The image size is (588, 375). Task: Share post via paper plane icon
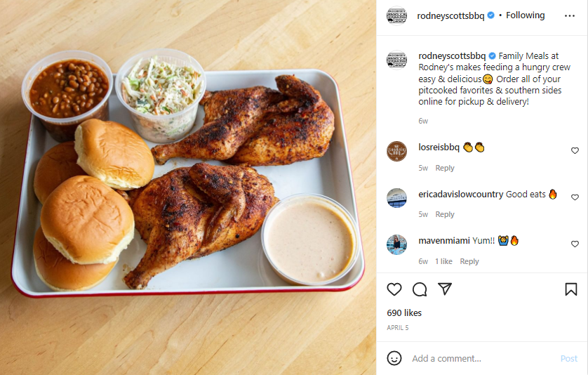445,289
